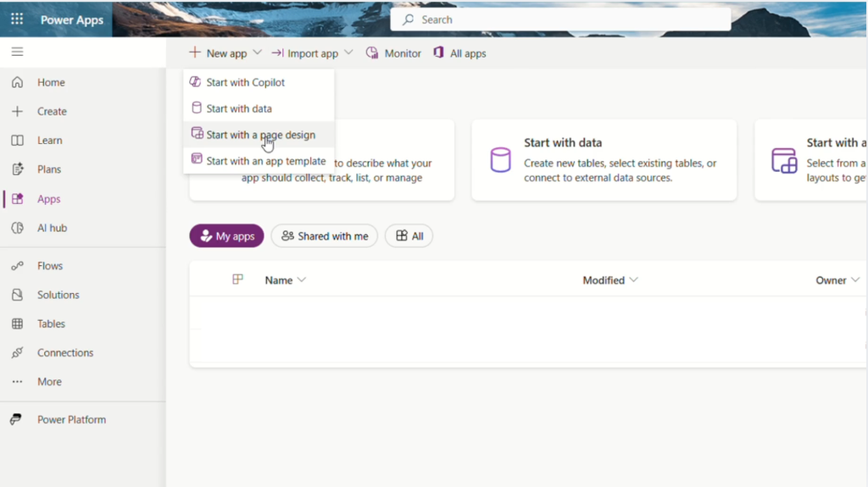Open the Home navigation link
Image resolution: width=868 pixels, height=487 pixels.
[x=51, y=82]
